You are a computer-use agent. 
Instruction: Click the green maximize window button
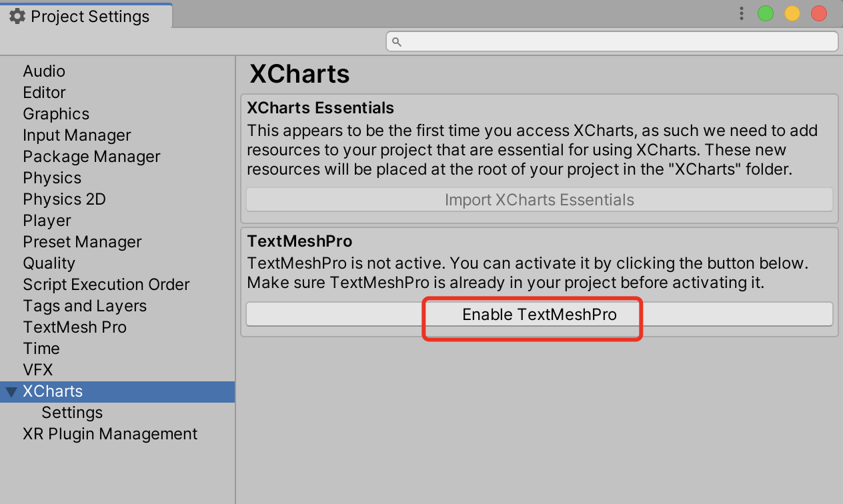point(766,13)
